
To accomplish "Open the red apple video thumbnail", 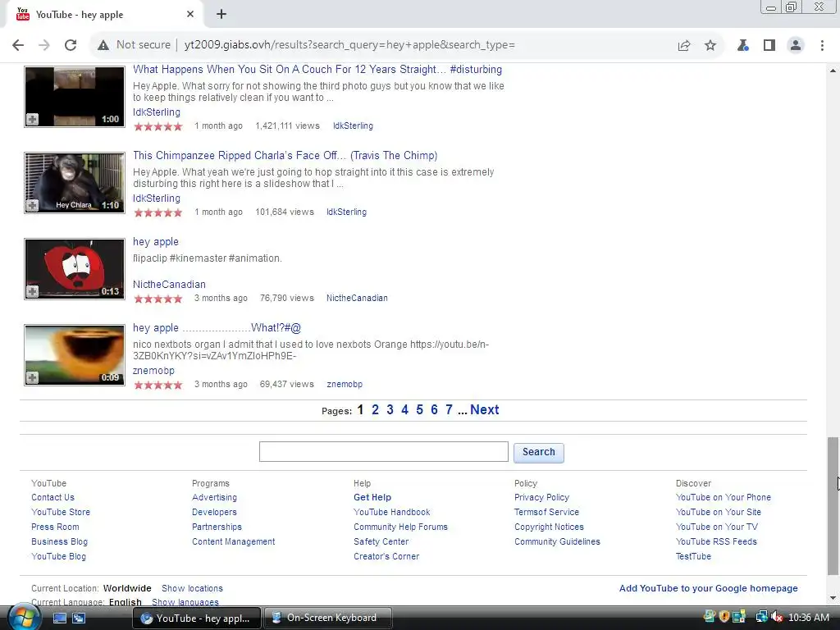I will [x=75, y=269].
